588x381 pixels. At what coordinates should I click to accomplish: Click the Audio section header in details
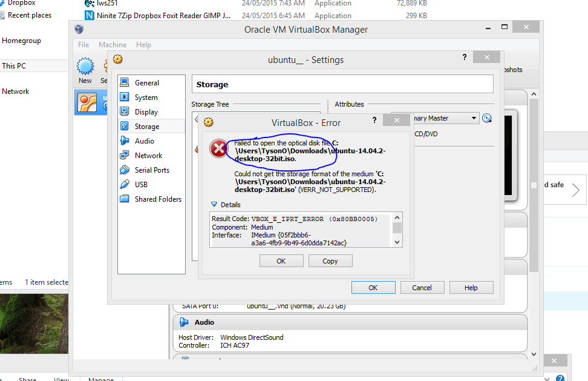point(350,322)
